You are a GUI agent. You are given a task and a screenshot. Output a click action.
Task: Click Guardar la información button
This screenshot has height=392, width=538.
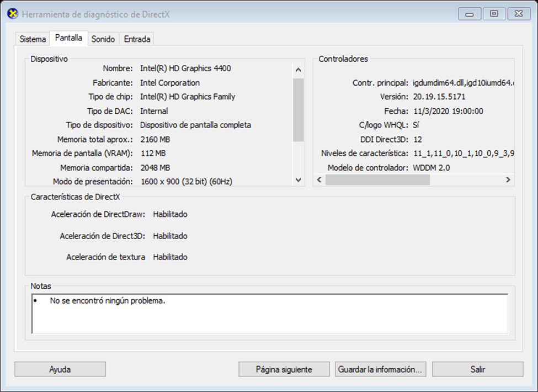tap(381, 369)
